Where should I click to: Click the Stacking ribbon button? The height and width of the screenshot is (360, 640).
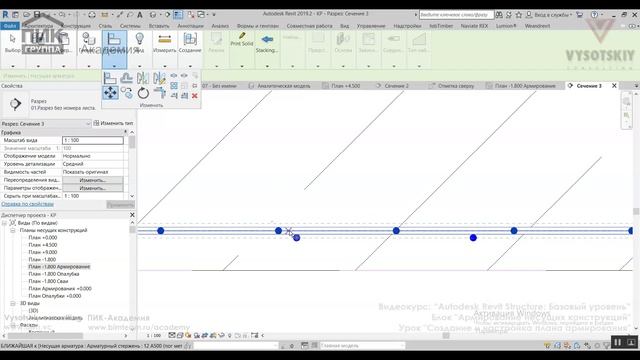[267, 43]
